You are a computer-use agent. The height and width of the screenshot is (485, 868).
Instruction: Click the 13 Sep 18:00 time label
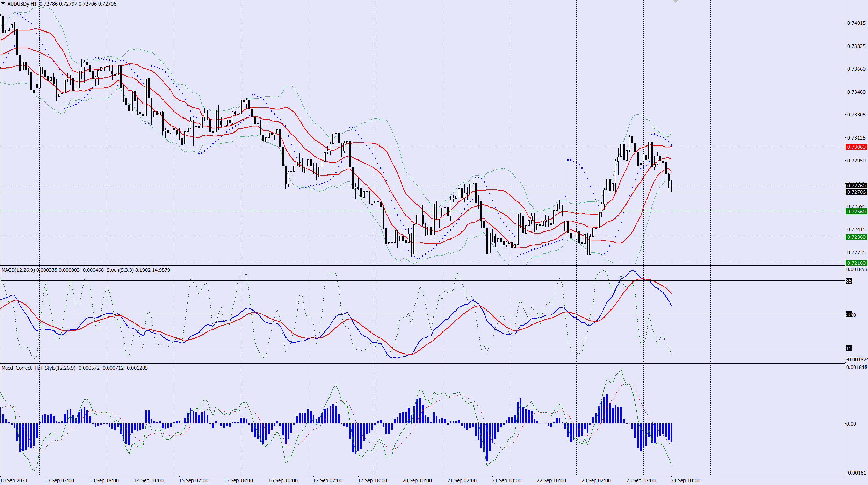(104, 480)
